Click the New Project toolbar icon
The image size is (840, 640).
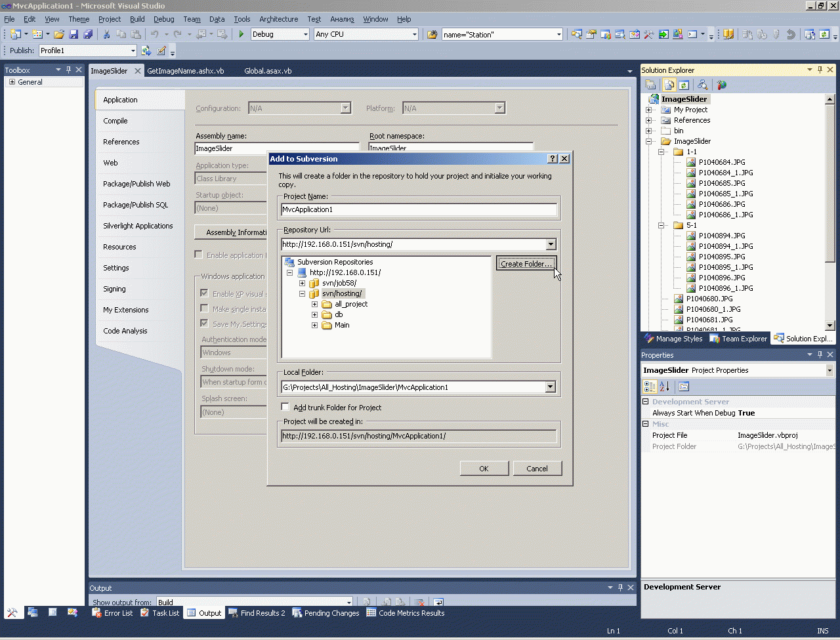pos(15,34)
